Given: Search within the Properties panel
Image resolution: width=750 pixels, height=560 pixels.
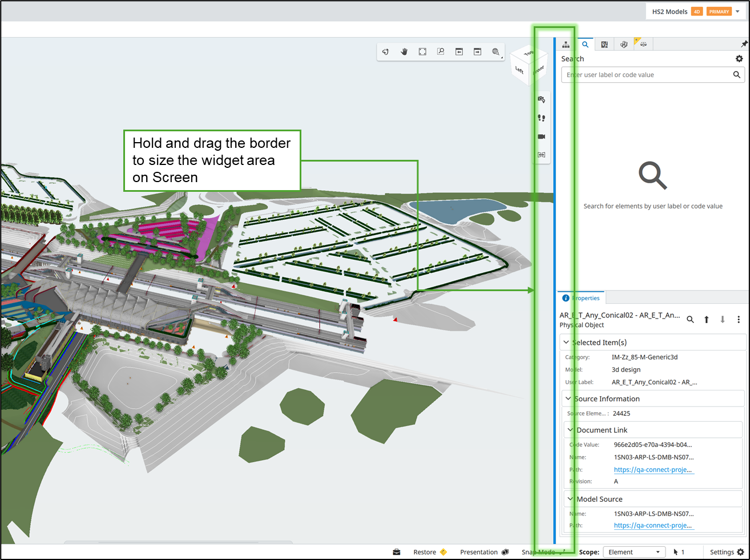Looking at the screenshot, I should (690, 320).
